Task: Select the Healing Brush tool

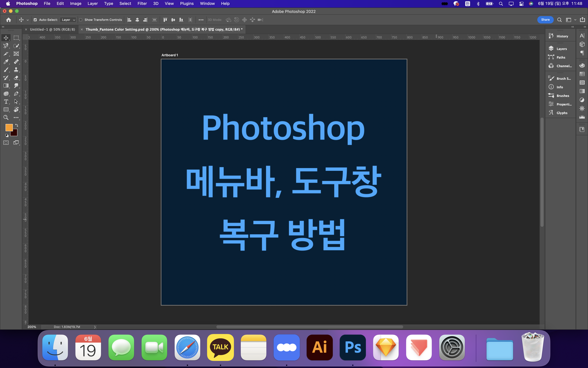Action: tap(16, 62)
